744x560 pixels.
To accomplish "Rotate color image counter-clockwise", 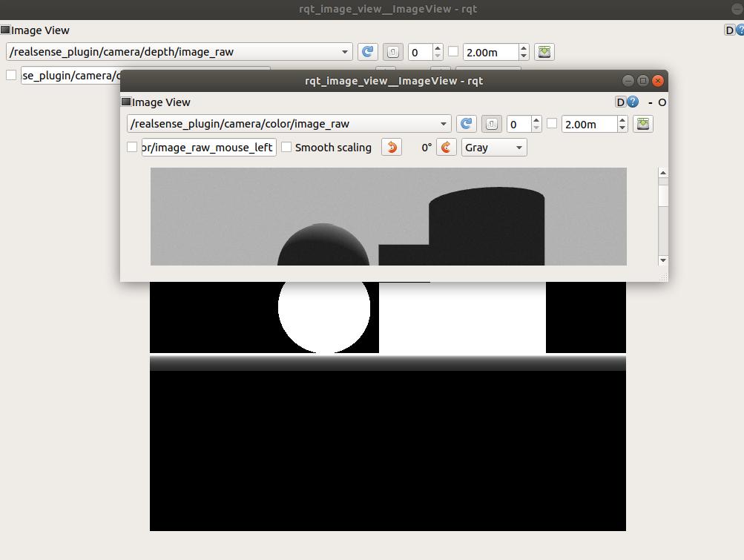I will [392, 147].
